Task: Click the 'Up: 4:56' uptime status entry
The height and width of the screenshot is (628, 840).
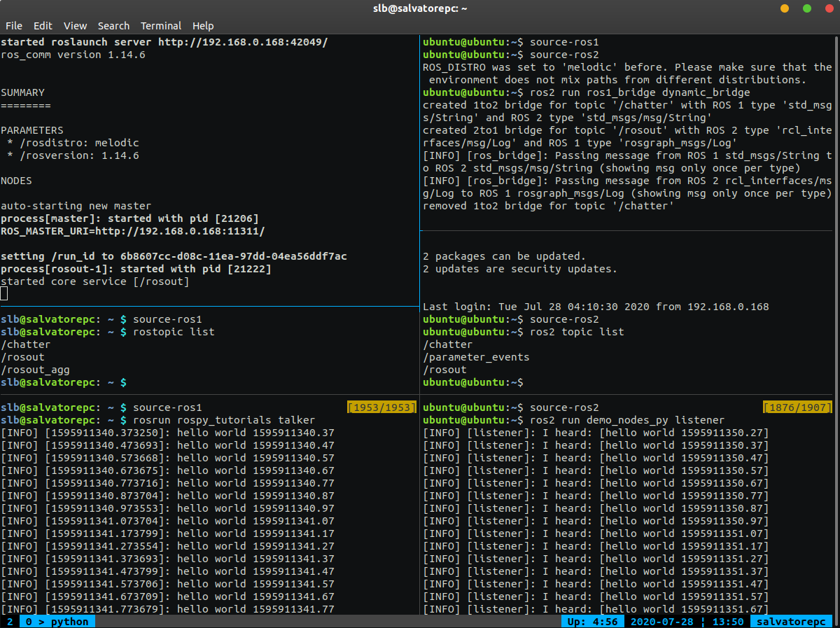Action: click(x=592, y=622)
